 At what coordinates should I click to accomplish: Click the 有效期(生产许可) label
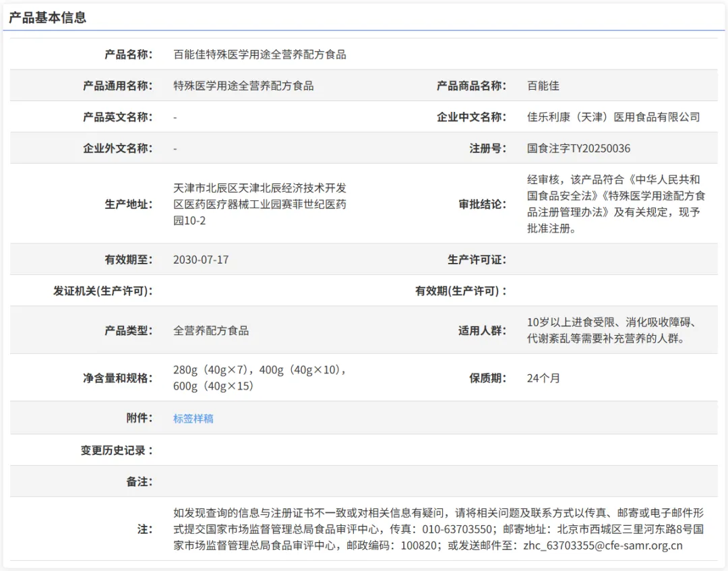click(x=461, y=291)
